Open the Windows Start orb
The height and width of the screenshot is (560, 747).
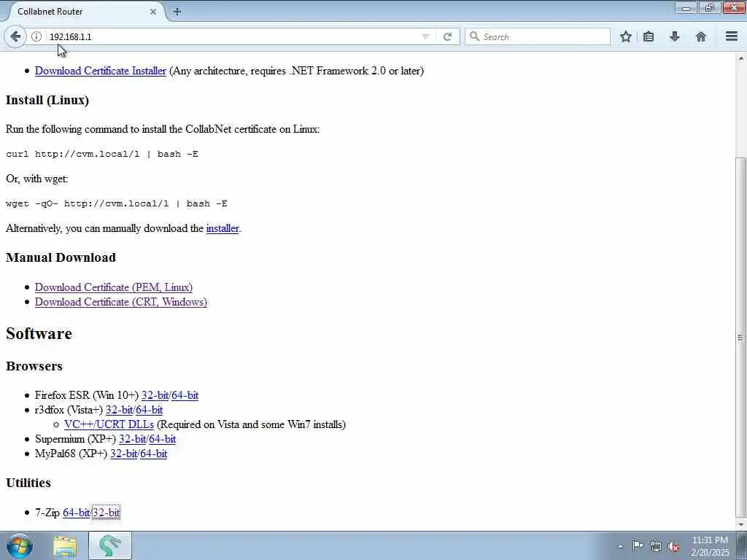click(x=20, y=545)
